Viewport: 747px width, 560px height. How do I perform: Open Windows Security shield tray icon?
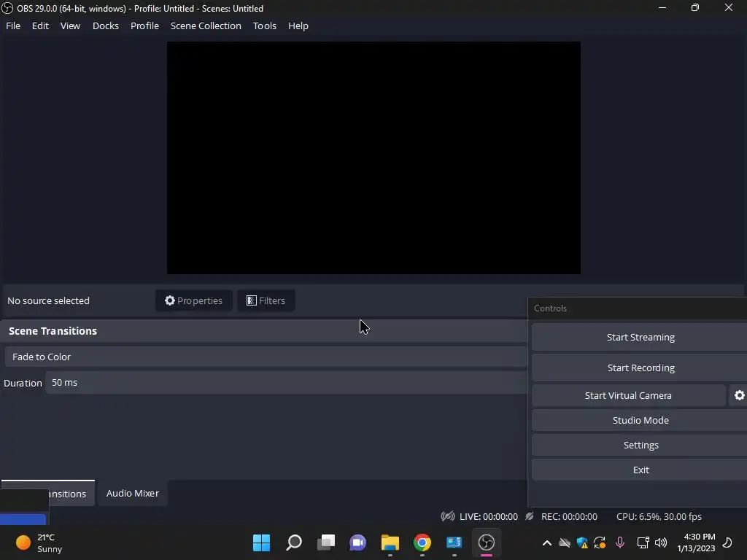pos(581,542)
